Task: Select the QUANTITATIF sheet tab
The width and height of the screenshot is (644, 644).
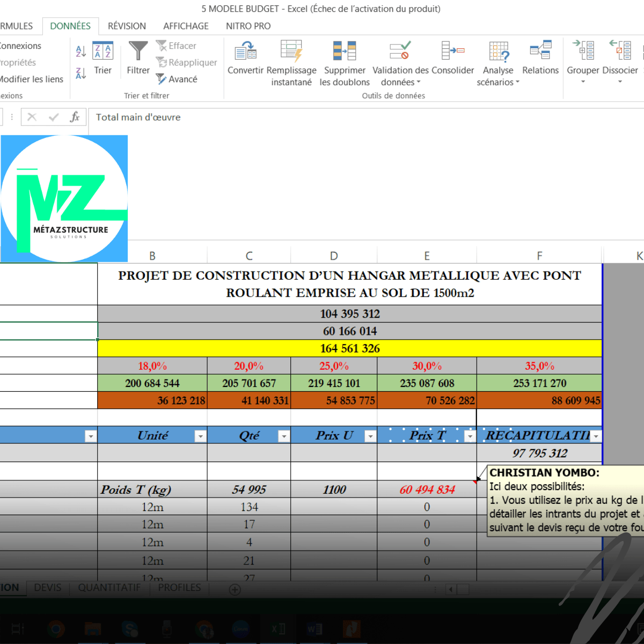Action: (x=109, y=588)
